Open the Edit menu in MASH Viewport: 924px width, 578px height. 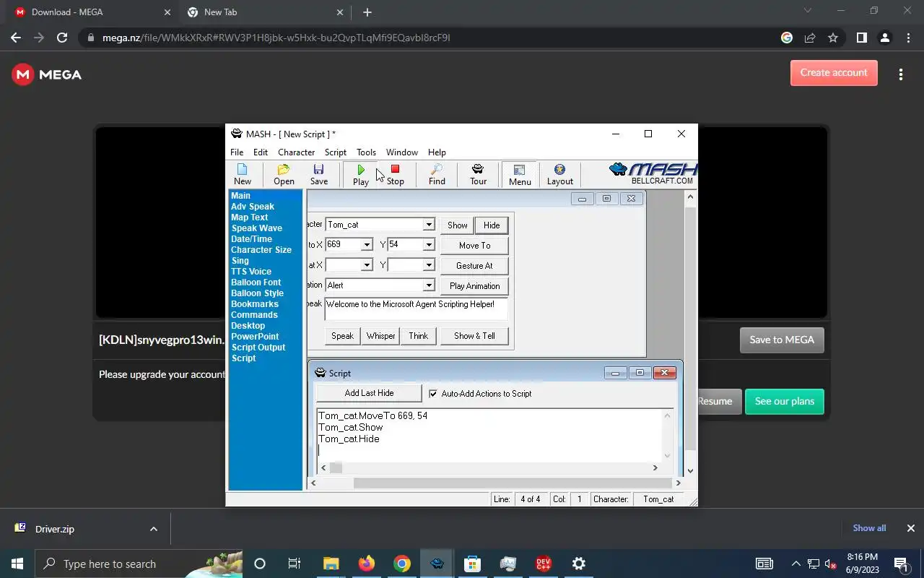pos(261,152)
